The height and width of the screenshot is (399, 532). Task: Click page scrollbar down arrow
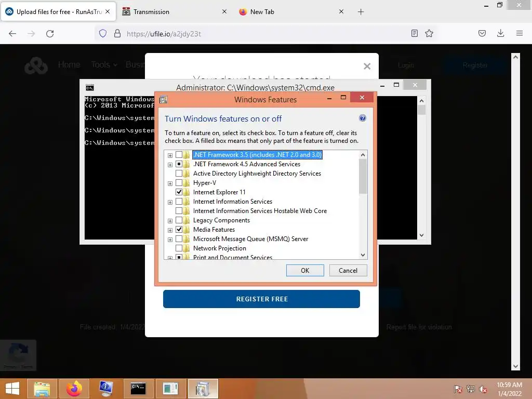tap(515, 366)
